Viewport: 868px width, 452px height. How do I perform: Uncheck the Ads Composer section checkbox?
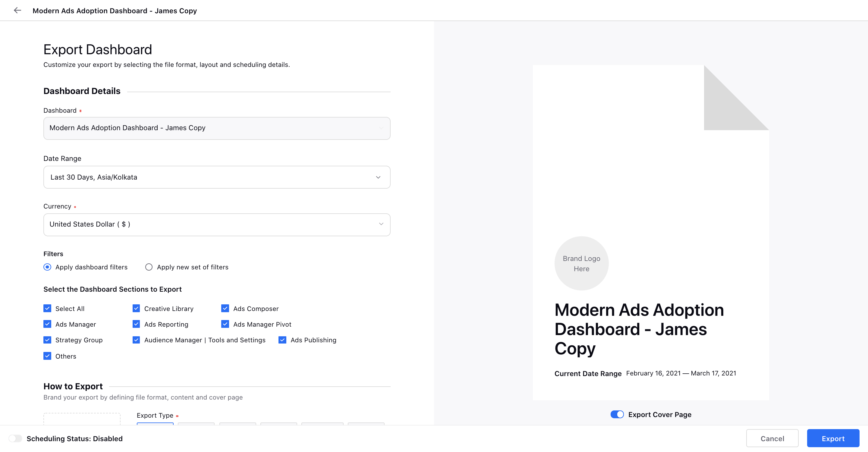(x=226, y=309)
